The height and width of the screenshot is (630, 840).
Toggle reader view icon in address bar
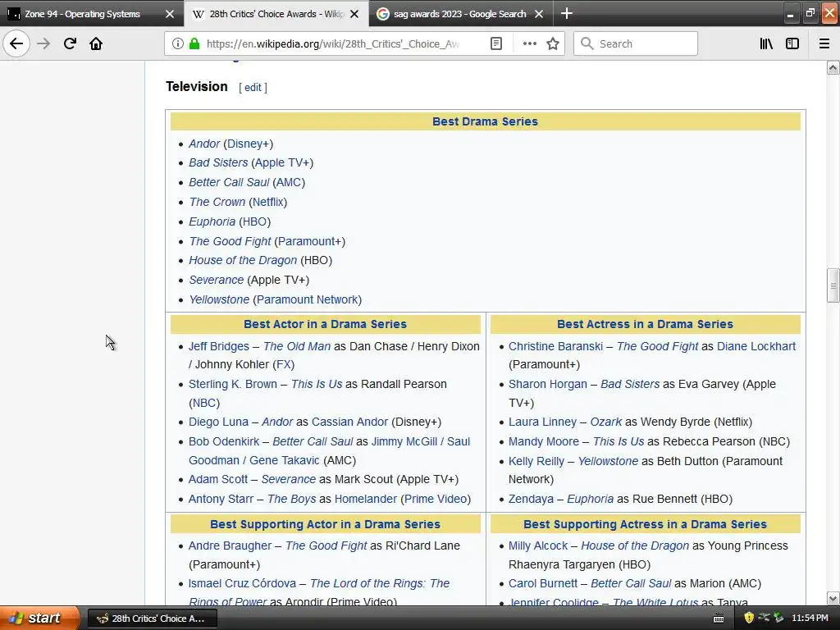(x=496, y=44)
